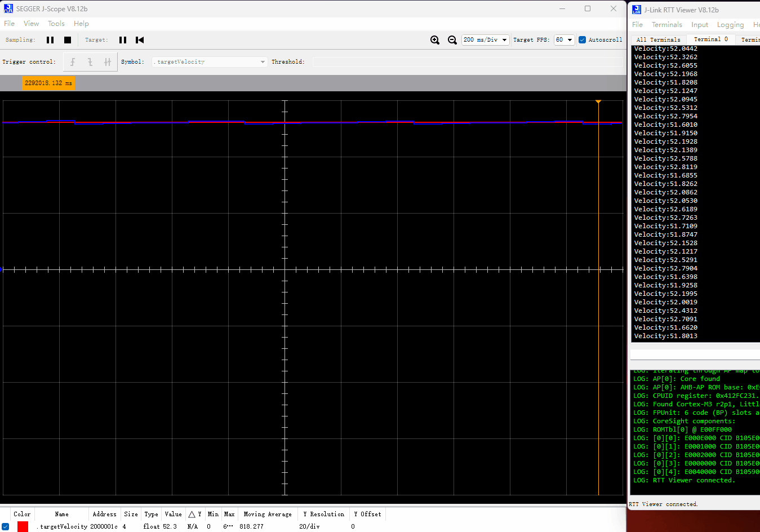The width and height of the screenshot is (760, 532).
Task: Zoom in on the waveform timeline
Action: (434, 39)
